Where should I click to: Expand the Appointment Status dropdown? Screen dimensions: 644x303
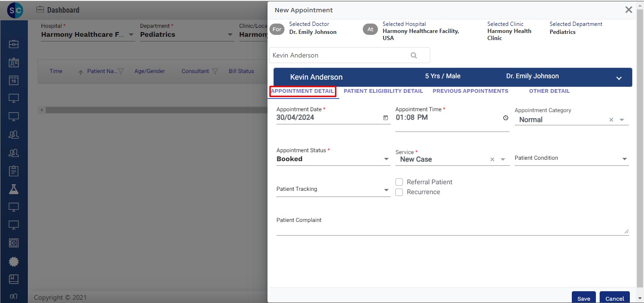(x=386, y=159)
